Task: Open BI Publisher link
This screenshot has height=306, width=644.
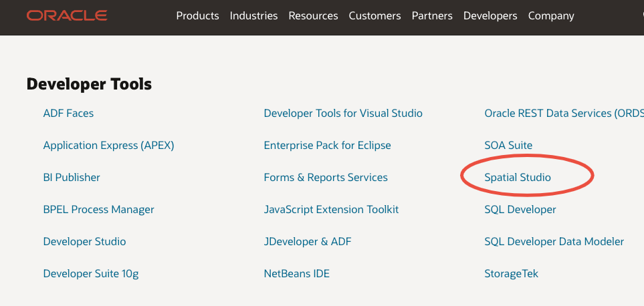Action: [x=72, y=178]
